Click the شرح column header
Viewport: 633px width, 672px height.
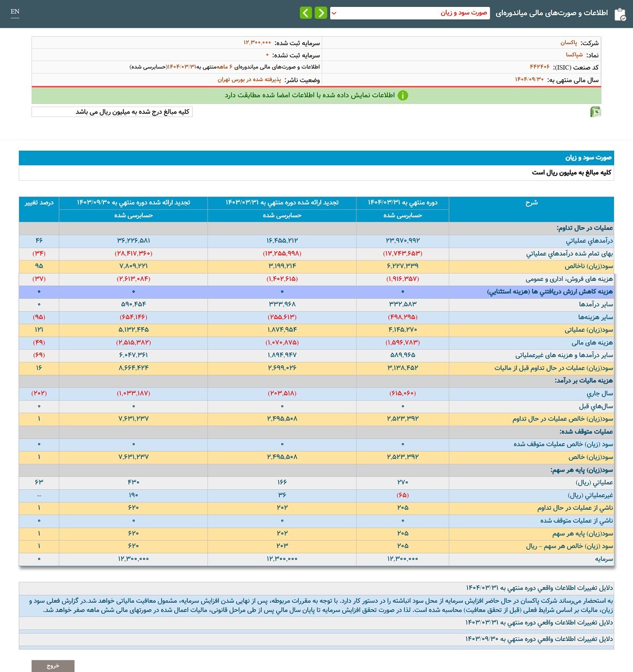tap(531, 203)
